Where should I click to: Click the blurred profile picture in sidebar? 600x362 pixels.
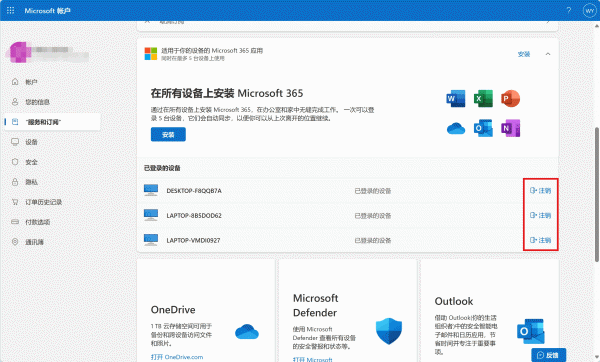[20, 52]
